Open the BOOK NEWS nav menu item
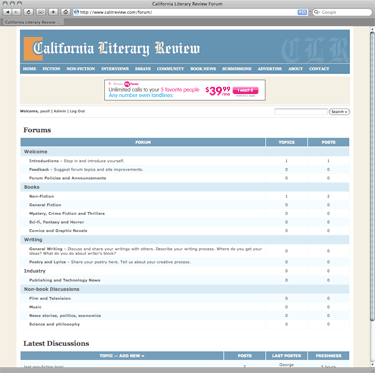This screenshot has width=375, height=373. click(203, 69)
